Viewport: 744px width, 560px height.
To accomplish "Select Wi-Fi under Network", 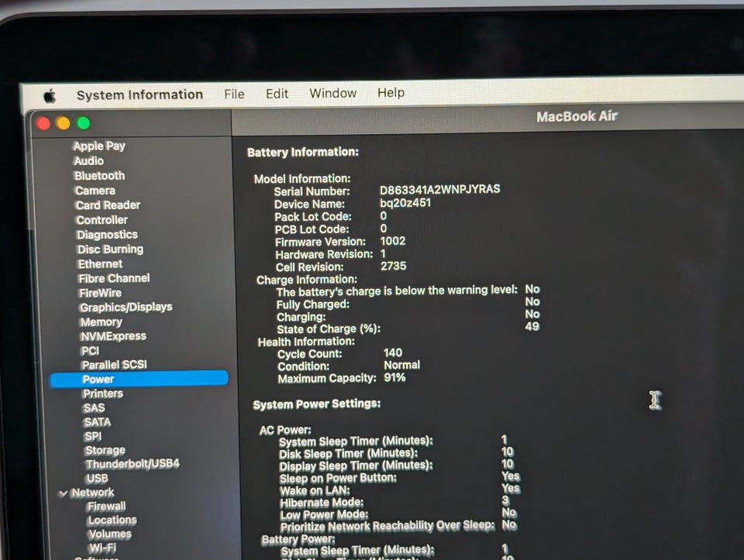I will pos(102,548).
